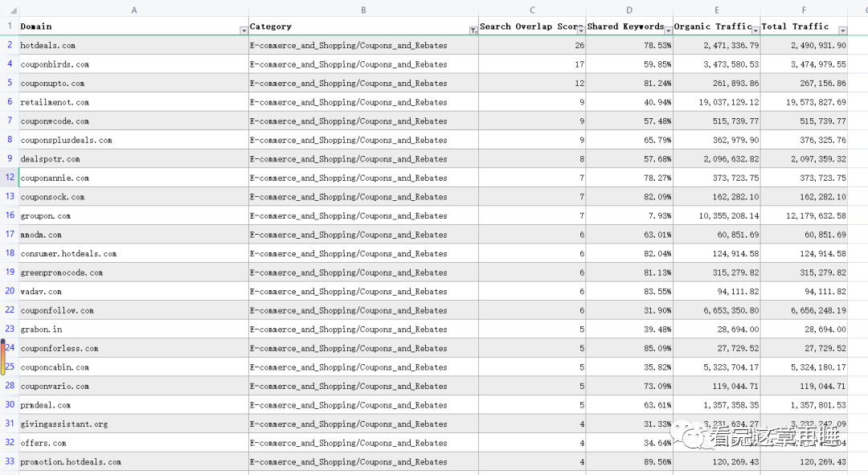Click shared keywords value 7.93%
This screenshot has height=475, width=868.
pos(629,215)
